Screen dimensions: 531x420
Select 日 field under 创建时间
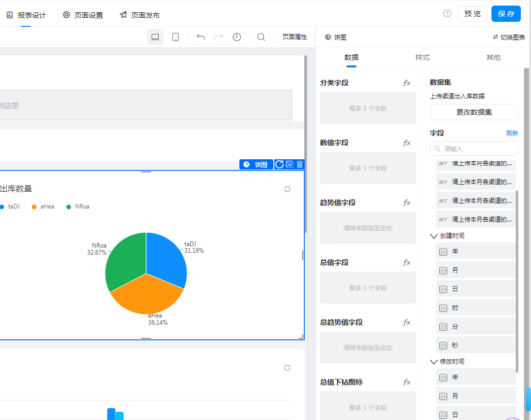coord(476,289)
